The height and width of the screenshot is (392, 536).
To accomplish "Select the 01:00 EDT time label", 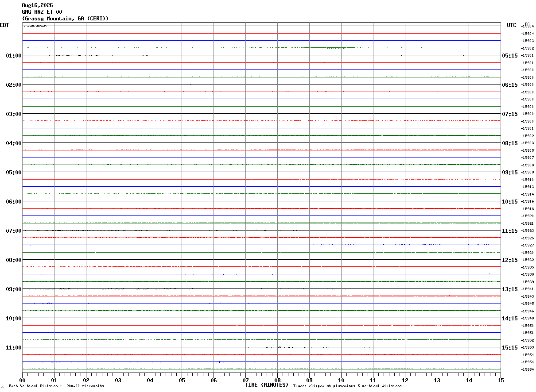I will (14, 56).
